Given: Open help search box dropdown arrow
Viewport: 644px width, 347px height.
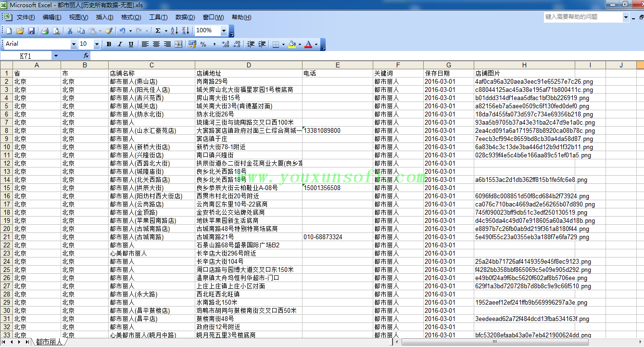Looking at the screenshot, I should pos(626,17).
